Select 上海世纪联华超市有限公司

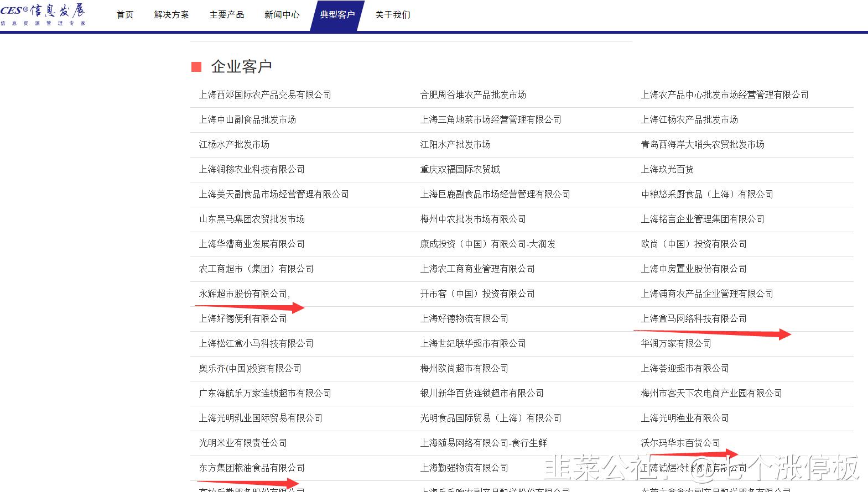(x=473, y=344)
